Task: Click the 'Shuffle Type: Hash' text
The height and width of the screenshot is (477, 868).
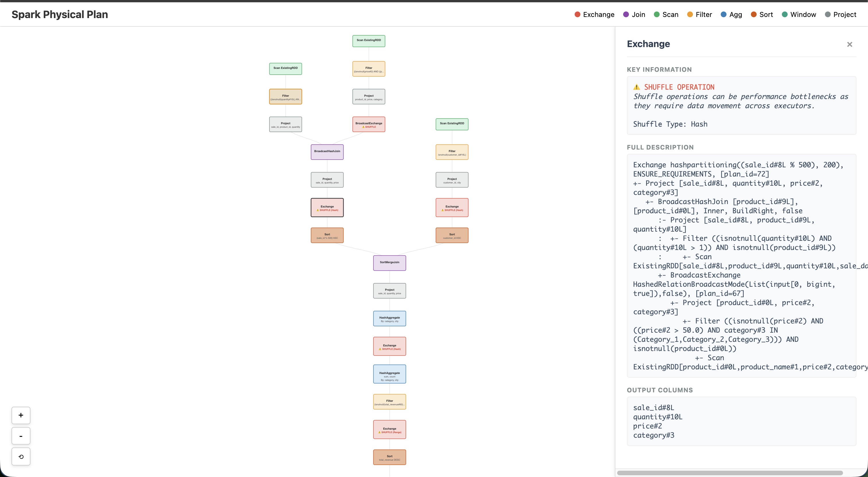Action: tap(670, 124)
